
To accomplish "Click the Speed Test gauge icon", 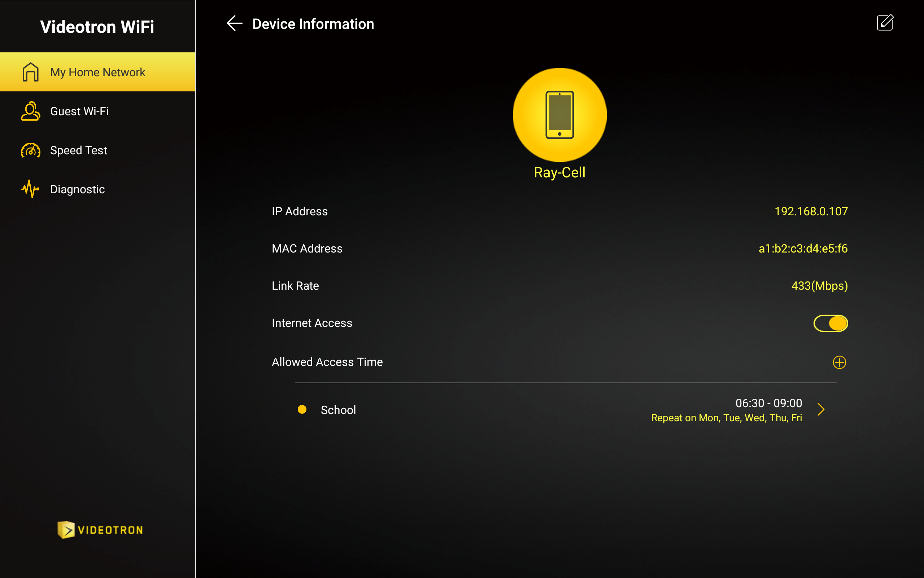I will [x=31, y=150].
